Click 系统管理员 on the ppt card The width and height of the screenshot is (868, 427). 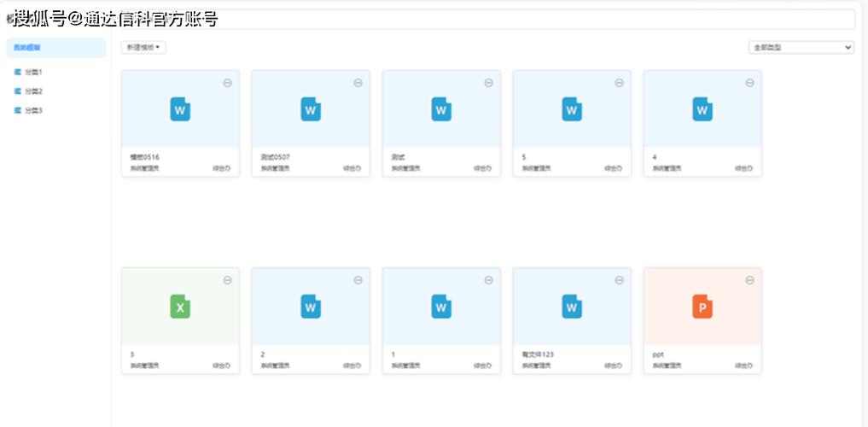pos(667,366)
